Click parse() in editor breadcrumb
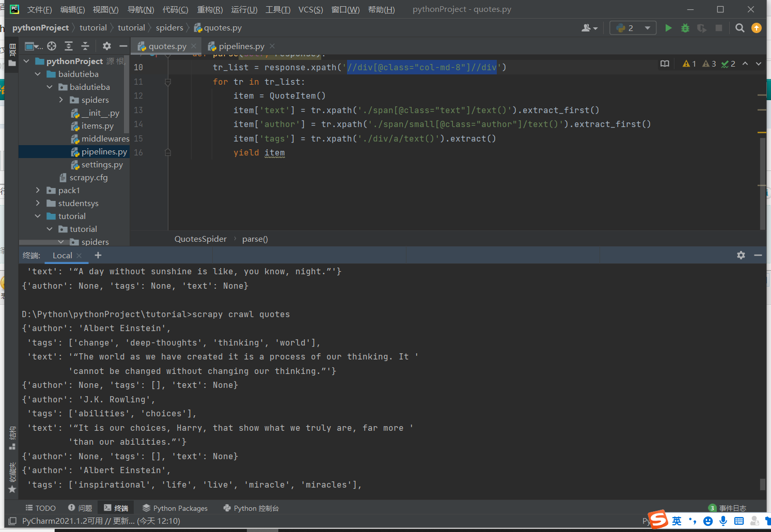This screenshot has height=532, width=771. click(x=255, y=239)
